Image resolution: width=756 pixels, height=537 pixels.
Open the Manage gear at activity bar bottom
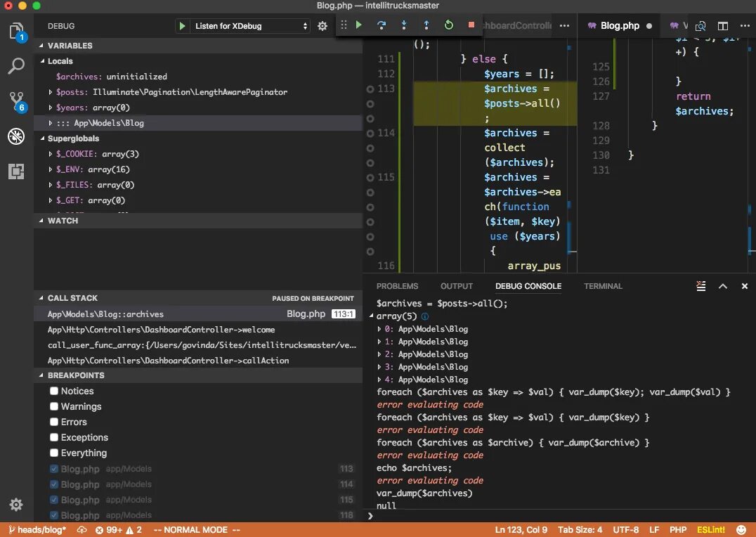(16, 505)
